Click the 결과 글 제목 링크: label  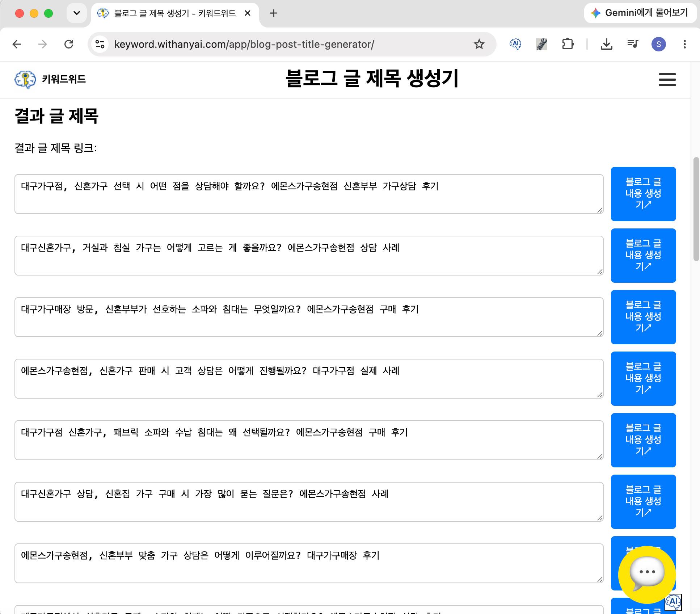[56, 148]
